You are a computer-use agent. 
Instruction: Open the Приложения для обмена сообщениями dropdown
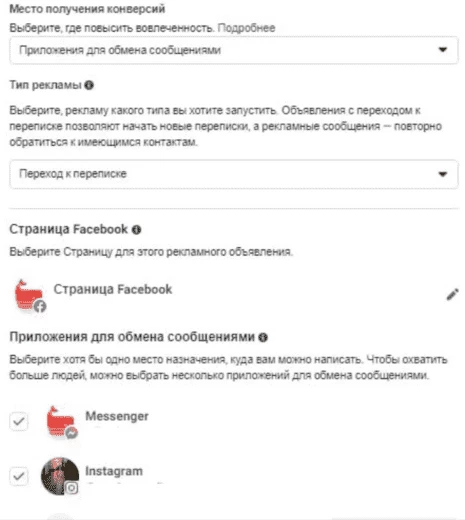tap(234, 50)
